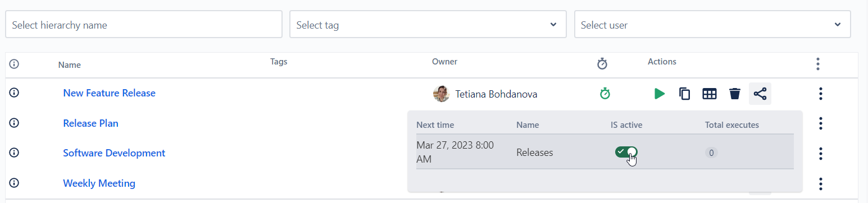Expand the Select tag dropdown

point(428,25)
